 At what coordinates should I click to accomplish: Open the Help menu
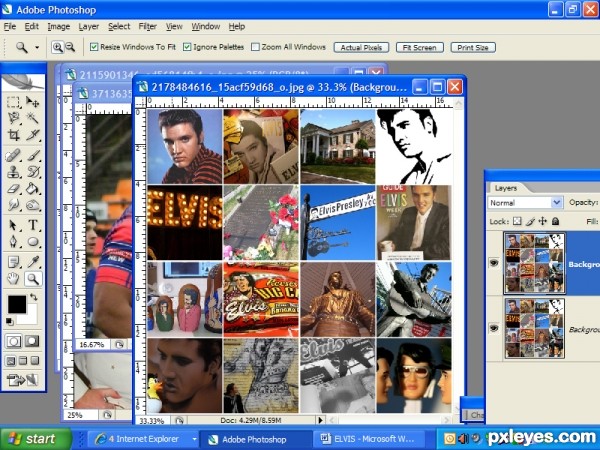point(237,26)
